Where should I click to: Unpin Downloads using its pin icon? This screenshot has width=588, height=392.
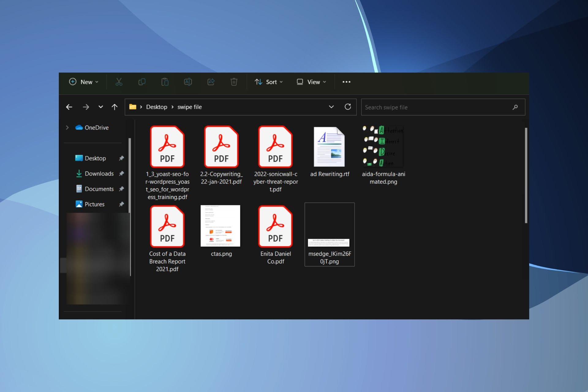point(121,173)
